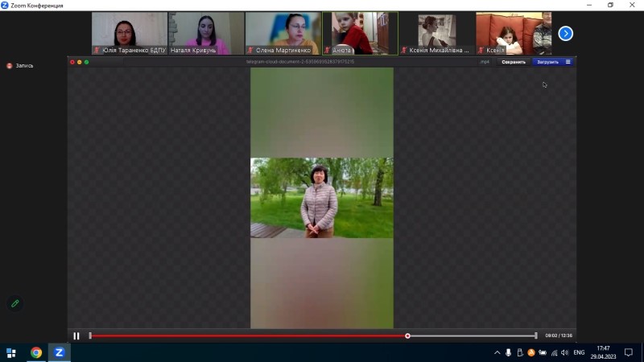644x362 pixels.
Task: Show next participants with blue arrow
Action: click(566, 34)
